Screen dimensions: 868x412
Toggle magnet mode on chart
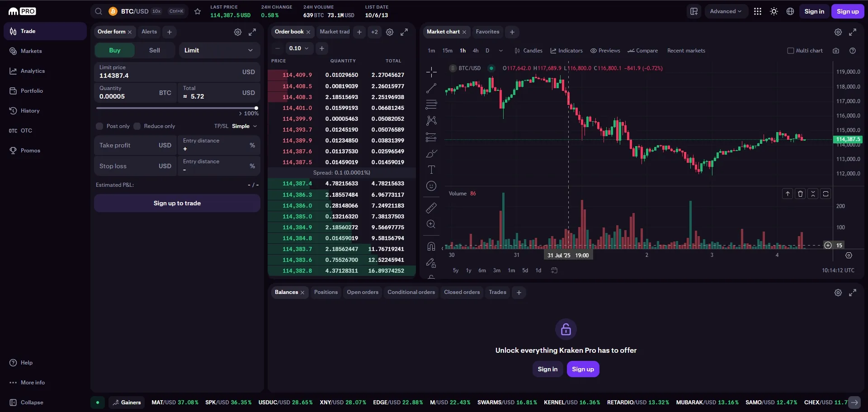tap(431, 246)
